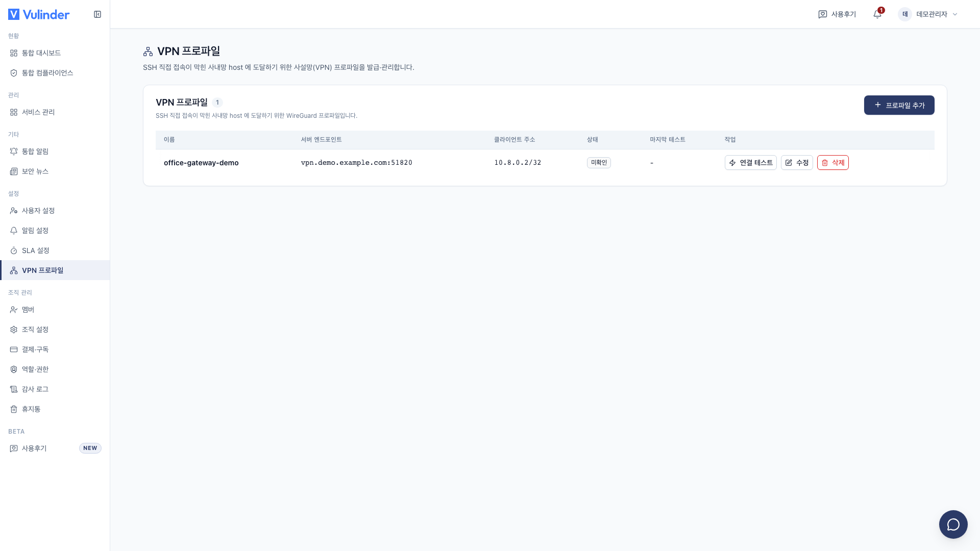This screenshot has height=551, width=980.
Task: Click endpoint vpn.demo.example.com:51820
Action: [x=357, y=163]
